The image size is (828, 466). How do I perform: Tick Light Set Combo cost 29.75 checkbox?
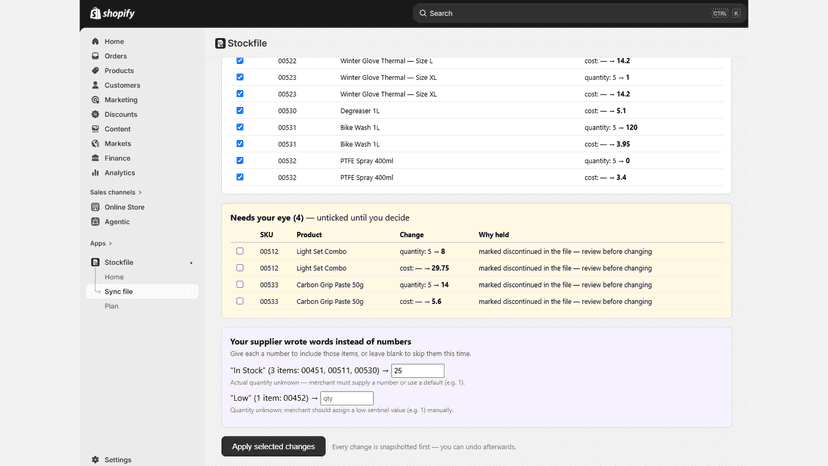[x=240, y=268]
